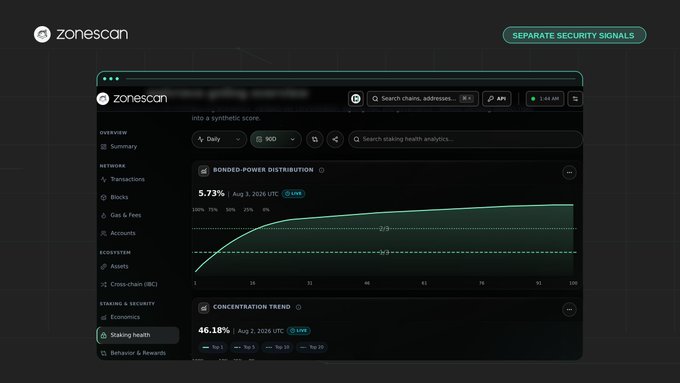The width and height of the screenshot is (680, 383).
Task: Open Concentration Trend more options menu
Action: tap(569, 310)
